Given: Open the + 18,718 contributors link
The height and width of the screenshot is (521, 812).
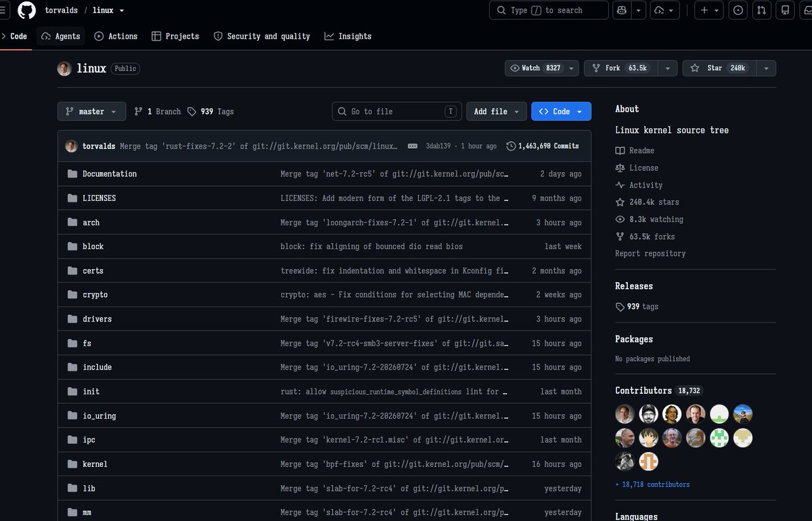Looking at the screenshot, I should (x=652, y=484).
